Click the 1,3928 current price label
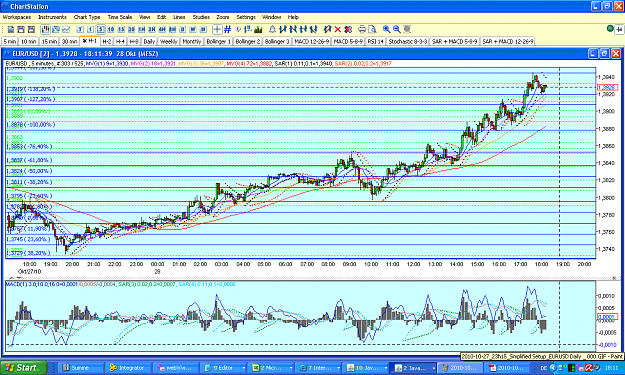This screenshot has height=375, width=625. (607, 87)
